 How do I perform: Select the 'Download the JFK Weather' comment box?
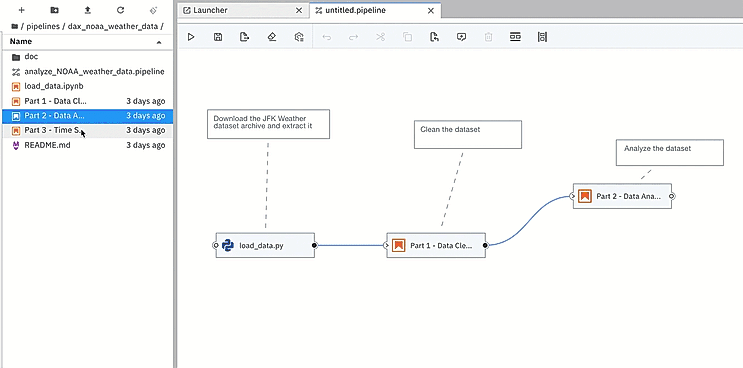point(268,124)
